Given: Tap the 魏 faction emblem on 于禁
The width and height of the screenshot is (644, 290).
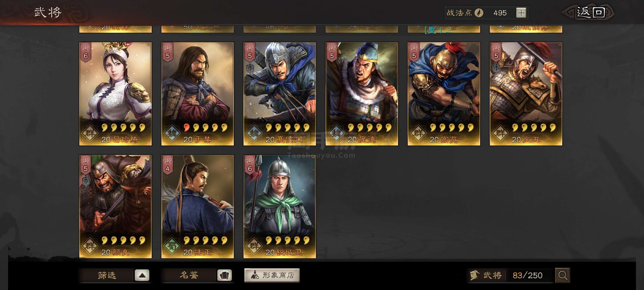Looking at the screenshot, I should (172, 133).
